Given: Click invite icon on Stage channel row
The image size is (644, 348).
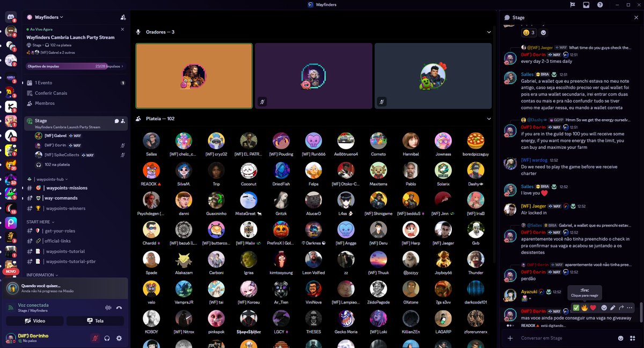Looking at the screenshot, I should [x=123, y=121].
